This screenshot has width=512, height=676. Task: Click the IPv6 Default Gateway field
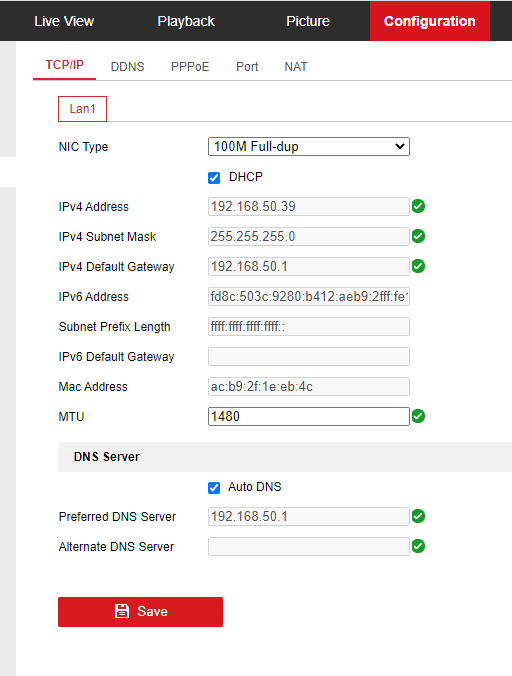click(309, 357)
